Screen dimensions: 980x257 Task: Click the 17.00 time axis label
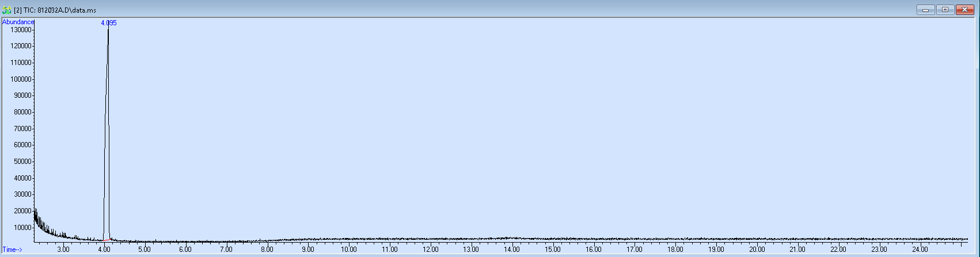pos(635,250)
